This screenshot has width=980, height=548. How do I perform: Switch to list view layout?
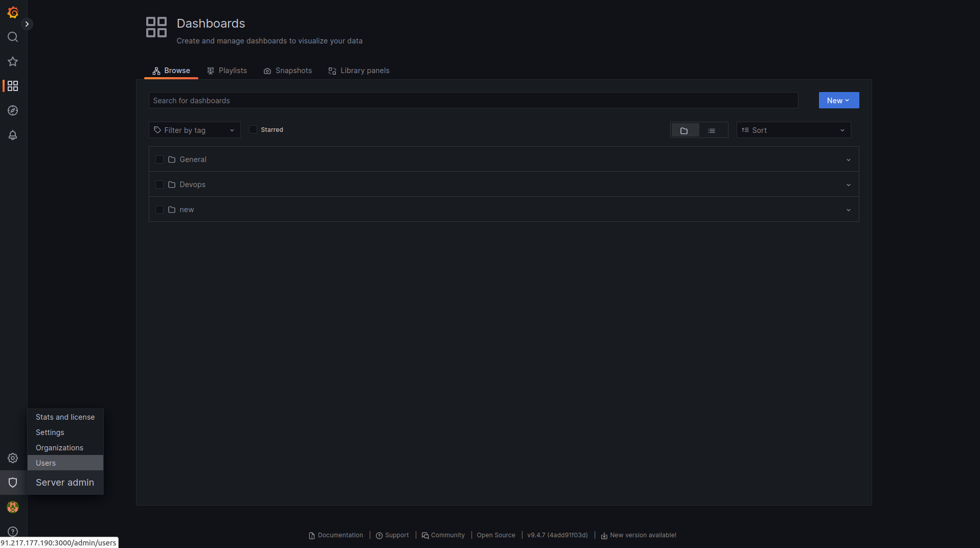point(712,130)
